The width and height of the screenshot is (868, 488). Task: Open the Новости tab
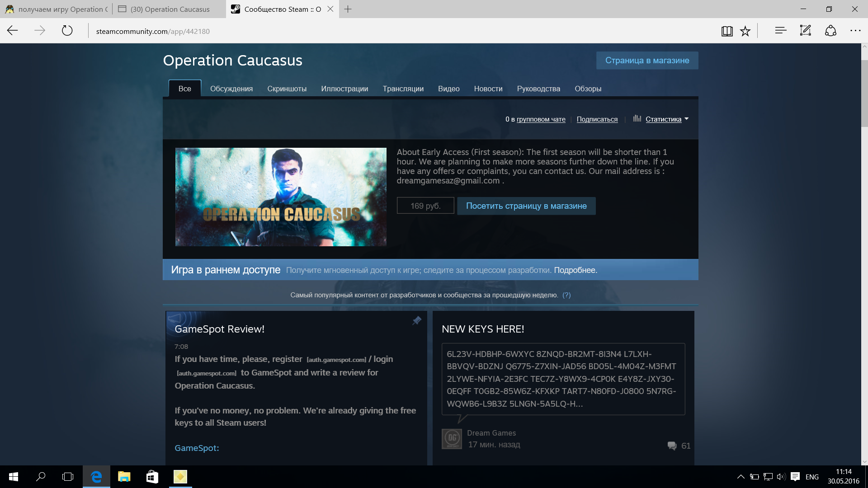pos(488,89)
